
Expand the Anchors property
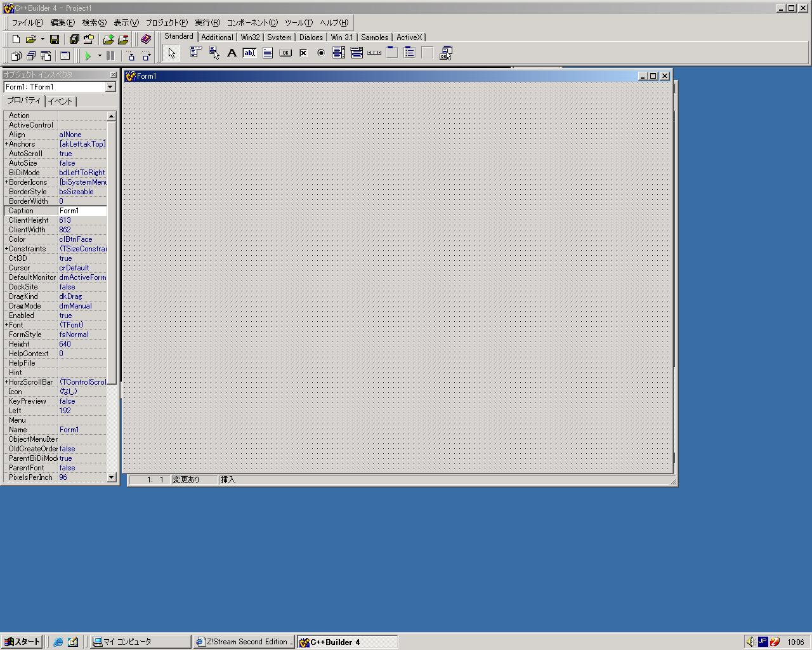click(6, 144)
